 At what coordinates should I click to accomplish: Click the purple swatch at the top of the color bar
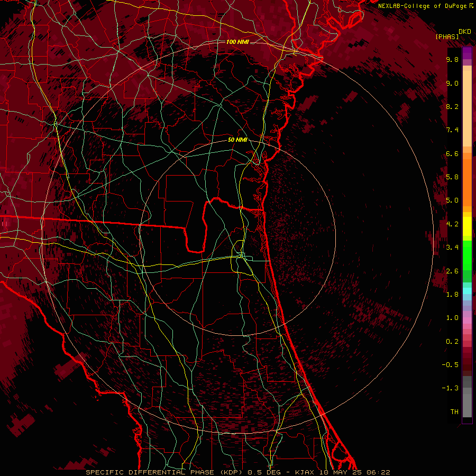point(467,53)
